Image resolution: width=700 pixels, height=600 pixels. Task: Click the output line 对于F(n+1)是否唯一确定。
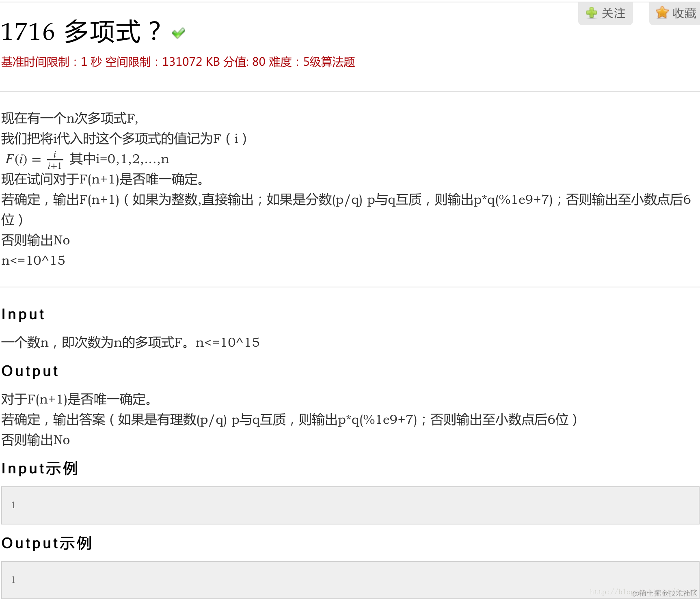click(x=77, y=399)
